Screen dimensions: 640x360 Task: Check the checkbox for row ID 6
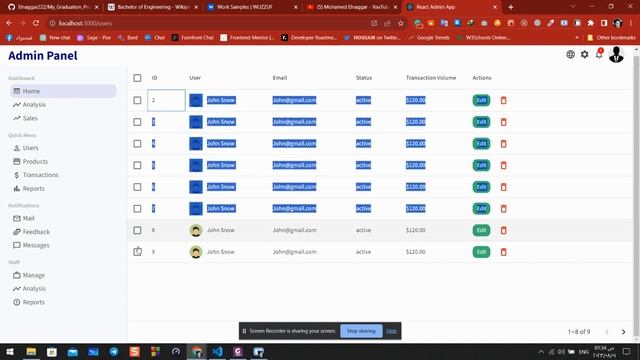point(137,187)
